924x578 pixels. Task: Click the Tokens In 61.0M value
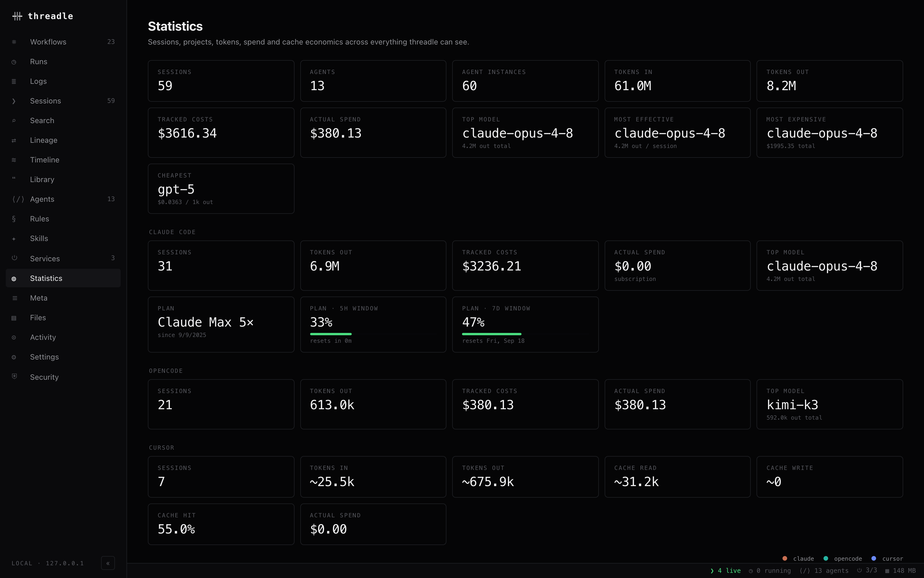click(633, 86)
